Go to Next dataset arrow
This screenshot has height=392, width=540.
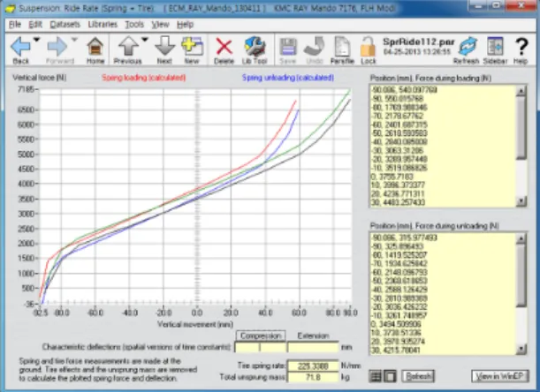pyautogui.click(x=164, y=47)
